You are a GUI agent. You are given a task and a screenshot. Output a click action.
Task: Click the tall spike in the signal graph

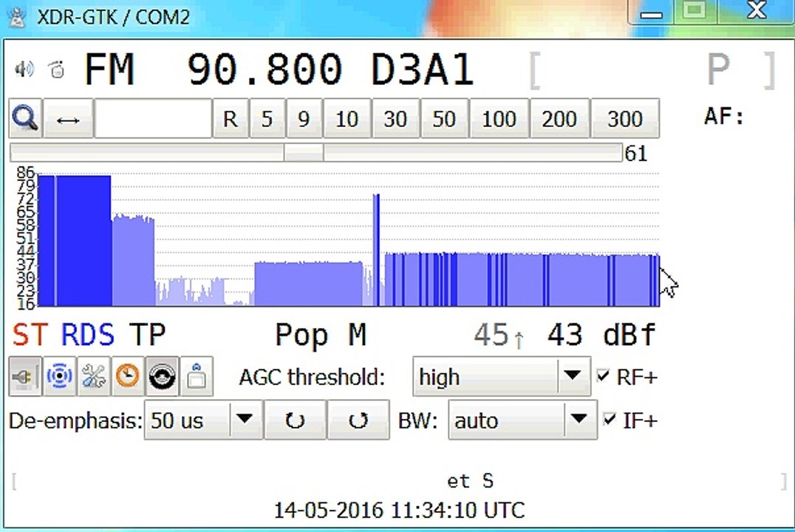click(x=376, y=250)
